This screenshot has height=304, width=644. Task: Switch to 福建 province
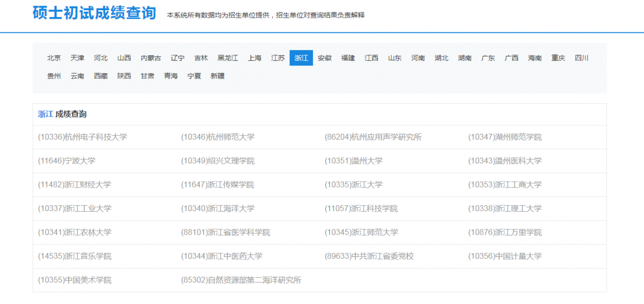[x=348, y=58]
